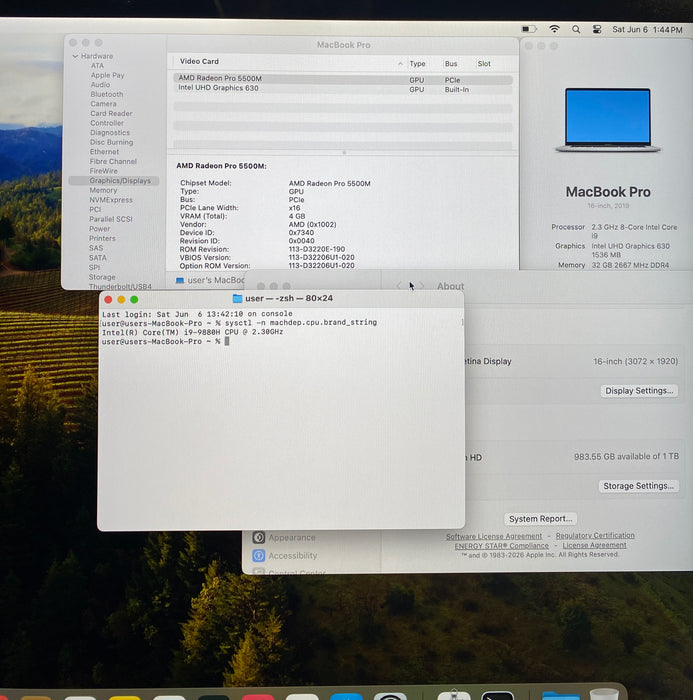Select Memory in hardware sidebar
Image resolution: width=693 pixels, height=700 pixels.
103,190
